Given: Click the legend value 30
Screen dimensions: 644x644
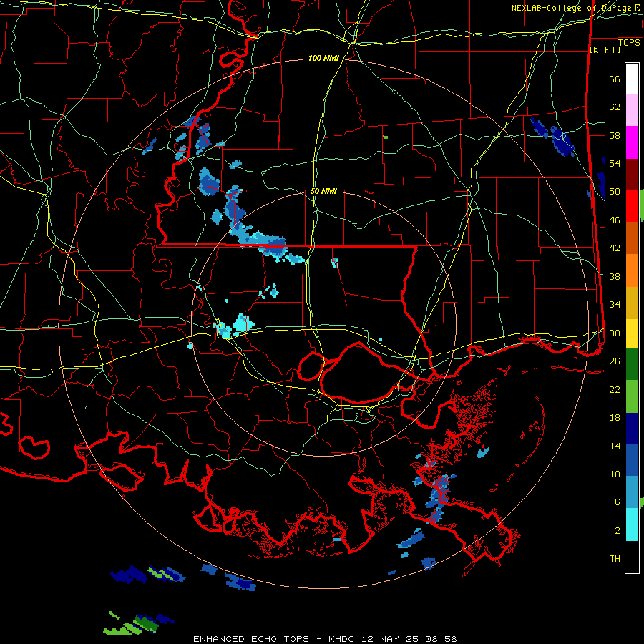Looking at the screenshot, I should coord(615,333).
